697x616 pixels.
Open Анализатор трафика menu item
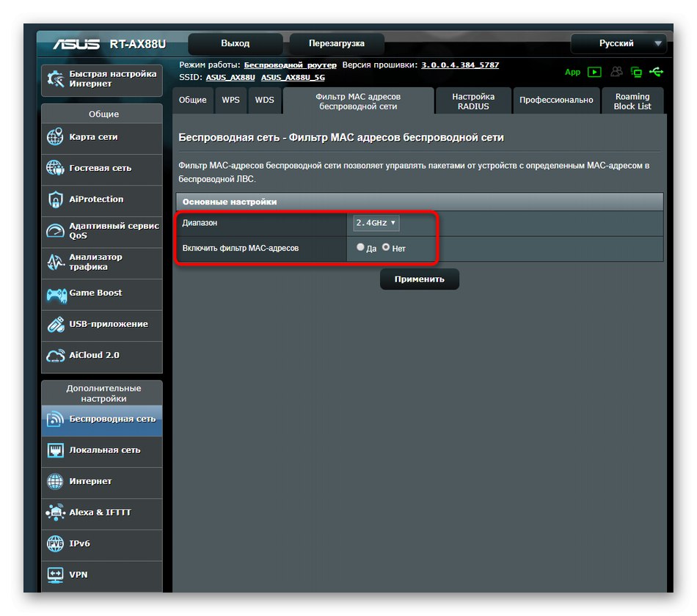click(x=102, y=263)
